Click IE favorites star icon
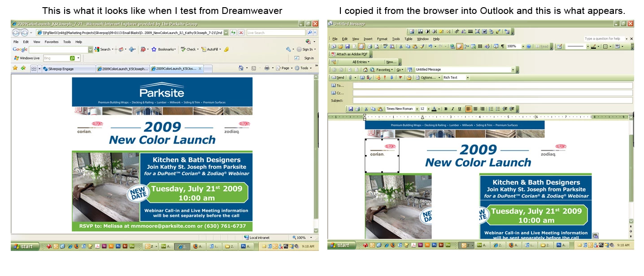The image size is (644, 276). click(x=15, y=68)
